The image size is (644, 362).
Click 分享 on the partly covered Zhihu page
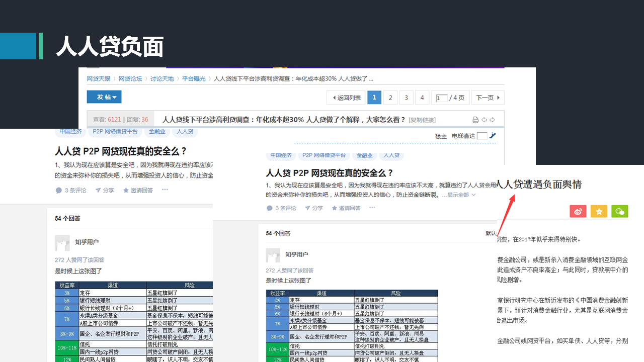point(104,190)
